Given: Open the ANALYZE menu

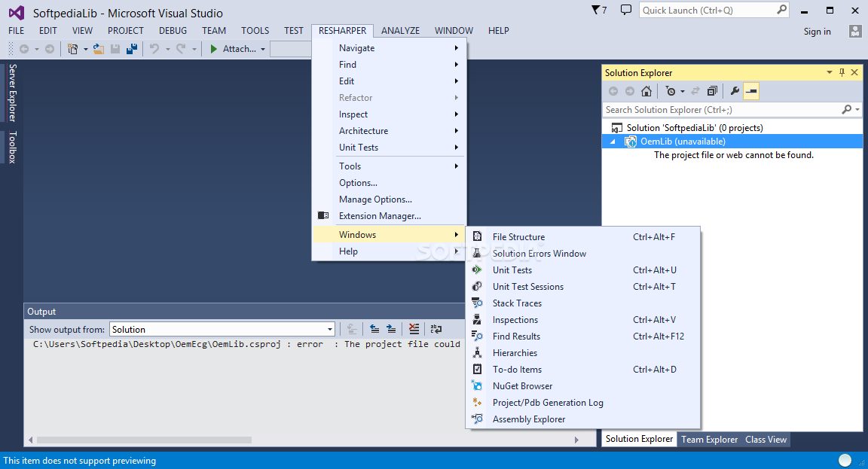Looking at the screenshot, I should coord(400,31).
